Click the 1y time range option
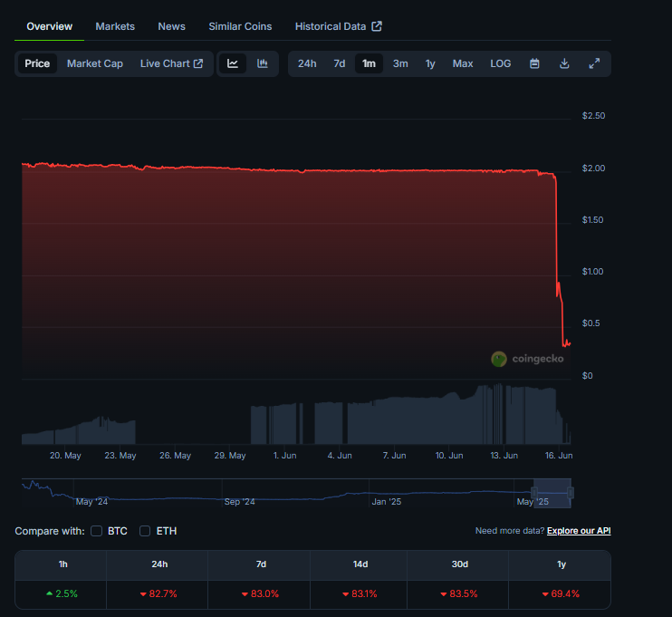 [430, 63]
